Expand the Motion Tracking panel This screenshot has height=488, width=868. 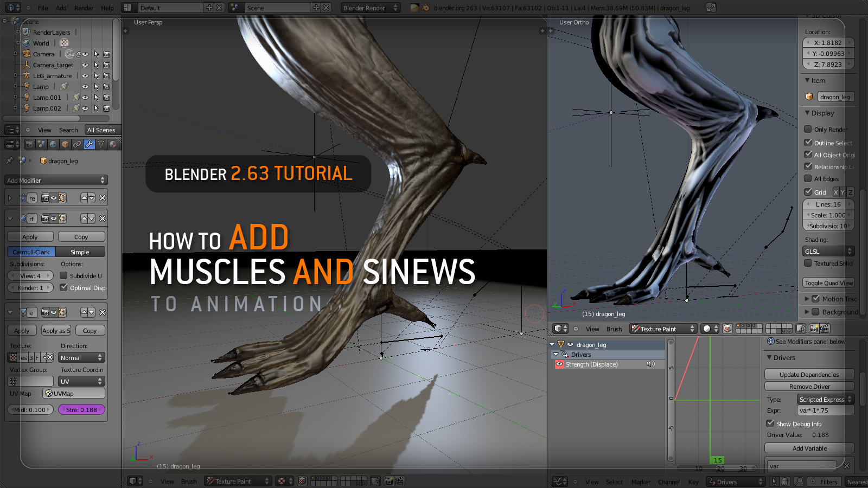click(807, 299)
